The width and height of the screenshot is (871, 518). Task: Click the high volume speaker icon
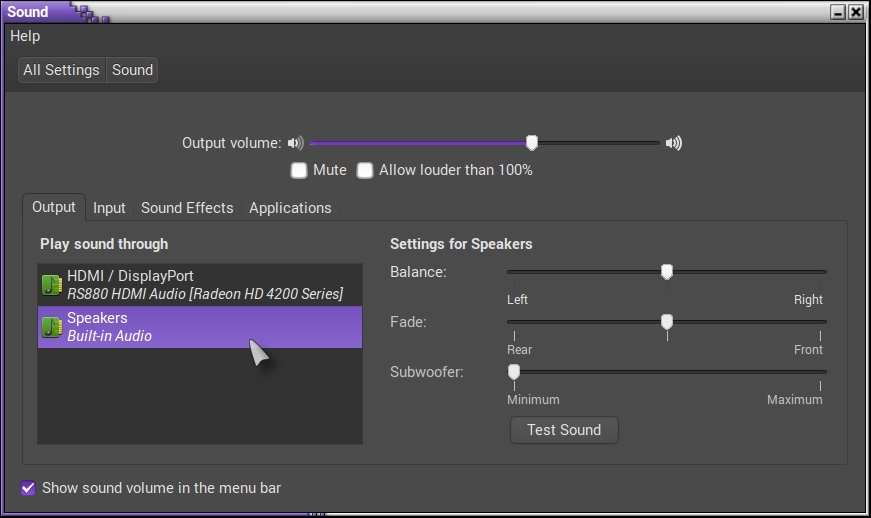coord(674,143)
